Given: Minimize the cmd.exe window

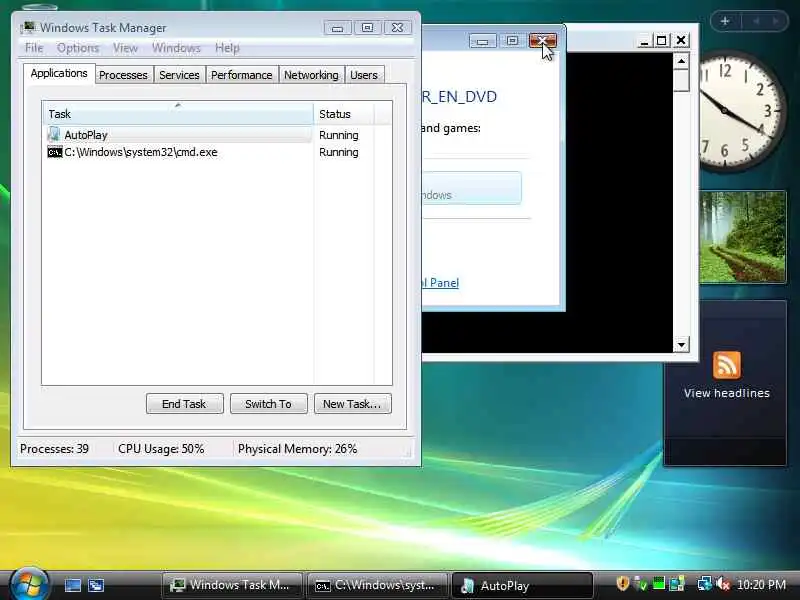Looking at the screenshot, I should tap(644, 40).
